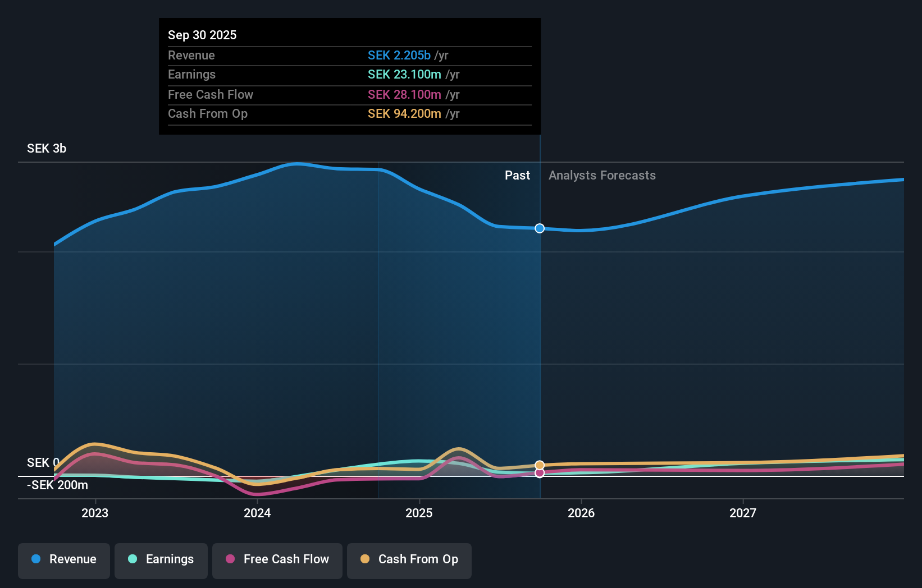Select the Past section label
Viewport: 922px width, 588px height.
coord(517,175)
